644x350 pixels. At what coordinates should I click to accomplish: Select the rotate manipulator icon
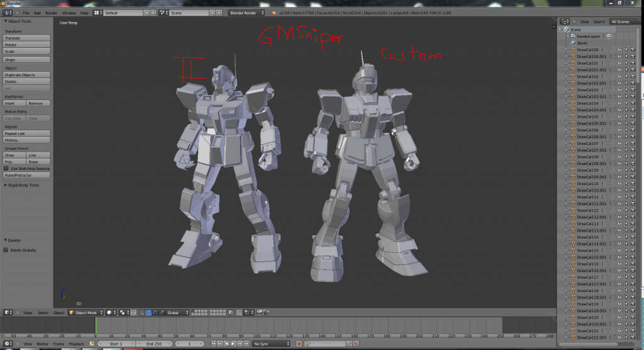pyautogui.click(x=155, y=313)
